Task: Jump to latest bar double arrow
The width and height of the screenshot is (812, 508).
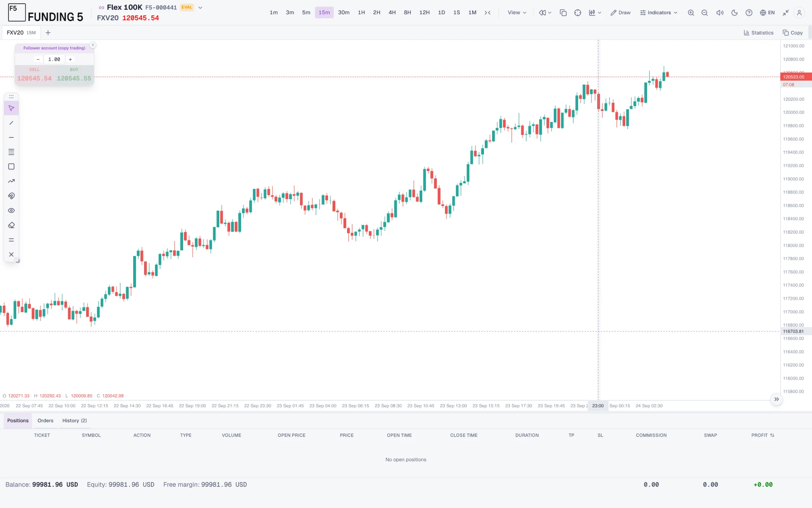Action: tap(776, 399)
